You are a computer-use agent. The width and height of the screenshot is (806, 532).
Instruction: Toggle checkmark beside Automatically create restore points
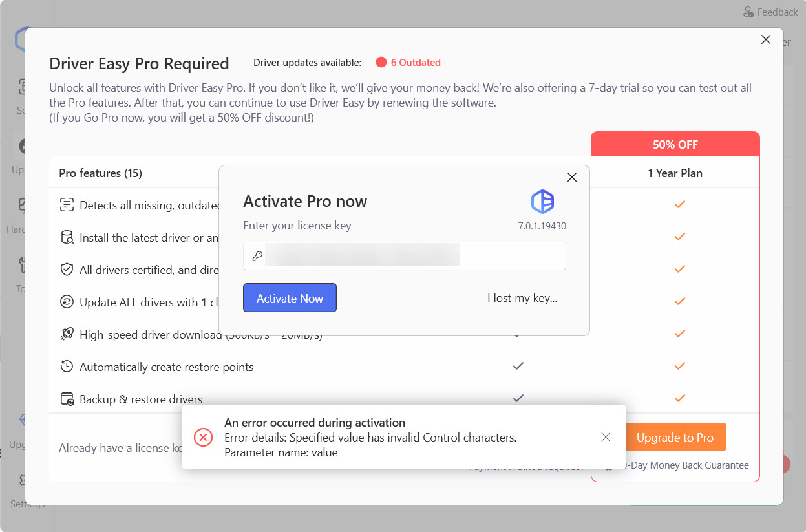point(518,366)
